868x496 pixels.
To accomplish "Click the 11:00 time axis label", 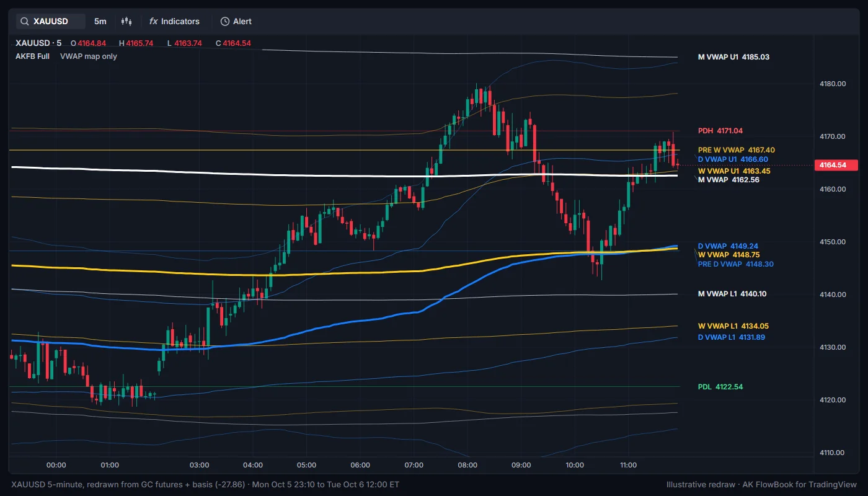I will tap(629, 465).
